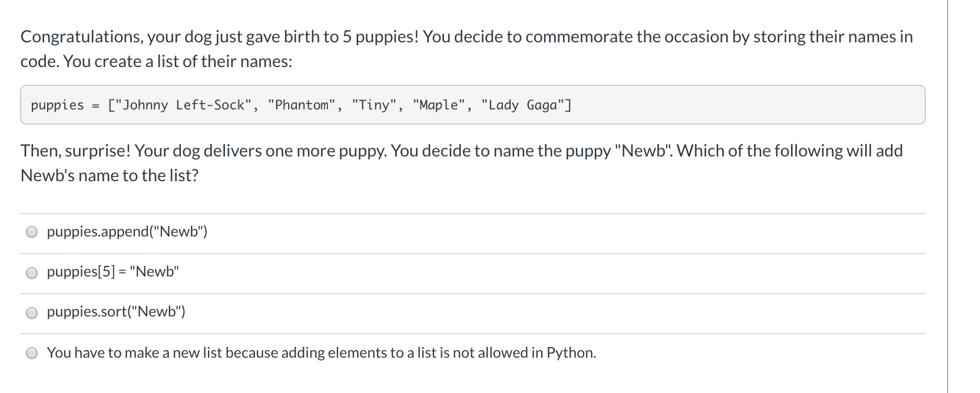Click the "Then, surprise!" sentence

tap(76, 151)
